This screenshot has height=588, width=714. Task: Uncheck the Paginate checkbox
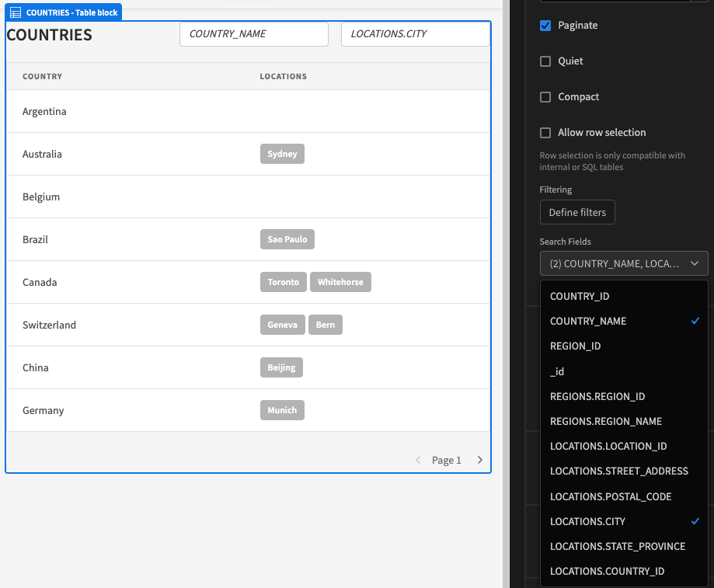click(545, 26)
